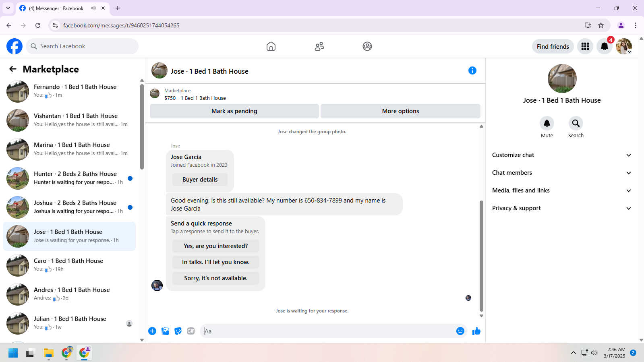The height and width of the screenshot is (362, 644).
Task: Open Andres 1 Bed 1 Bath House chat
Action: pos(69,294)
